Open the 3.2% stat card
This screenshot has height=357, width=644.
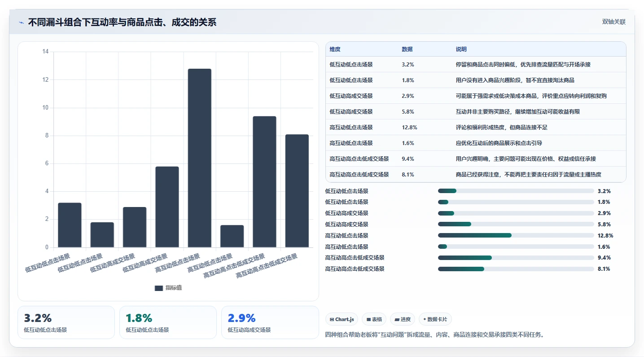pyautogui.click(x=66, y=322)
